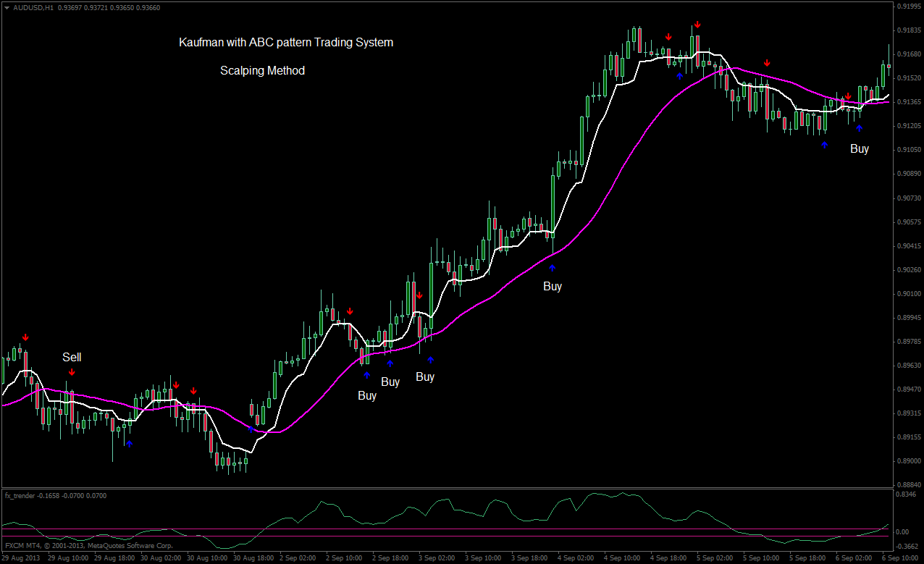Click the red arrow near 2 Sep 10:00 swing high
The height and width of the screenshot is (564, 924).
[x=350, y=310]
